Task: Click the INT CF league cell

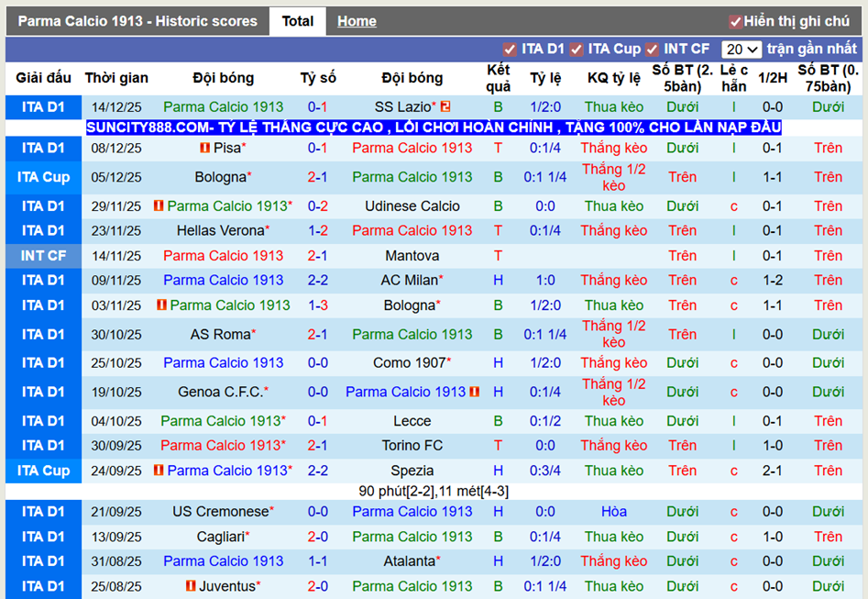Action: (43, 255)
